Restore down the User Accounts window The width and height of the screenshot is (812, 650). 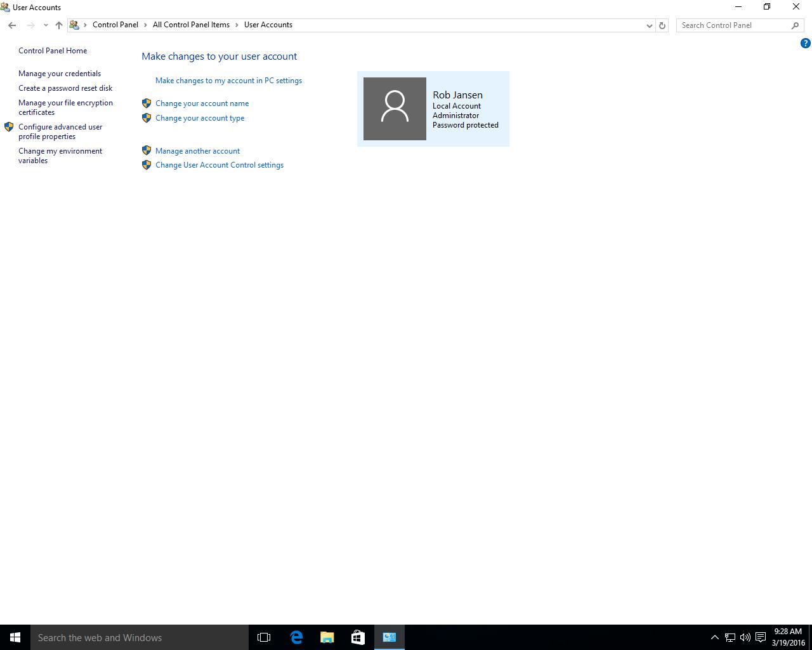point(767,7)
